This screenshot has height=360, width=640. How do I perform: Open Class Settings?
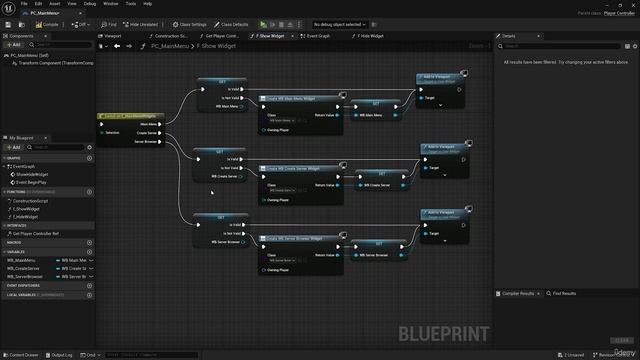tap(189, 24)
